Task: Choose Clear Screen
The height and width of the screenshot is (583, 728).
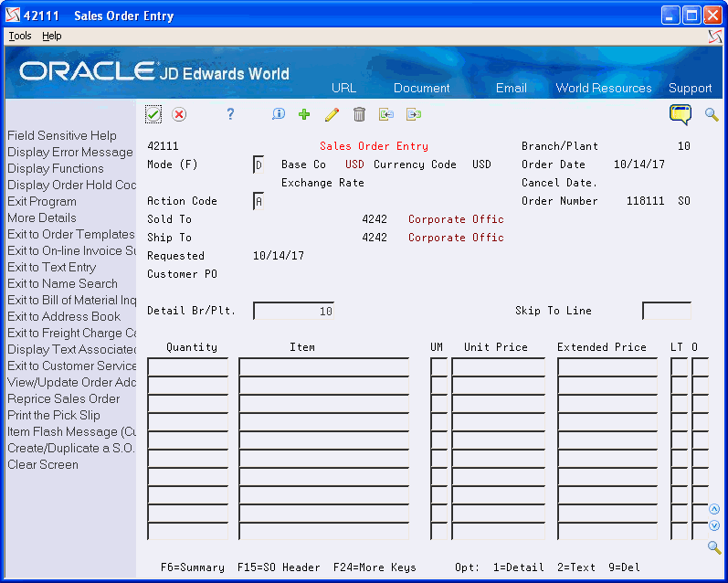Action: [43, 464]
